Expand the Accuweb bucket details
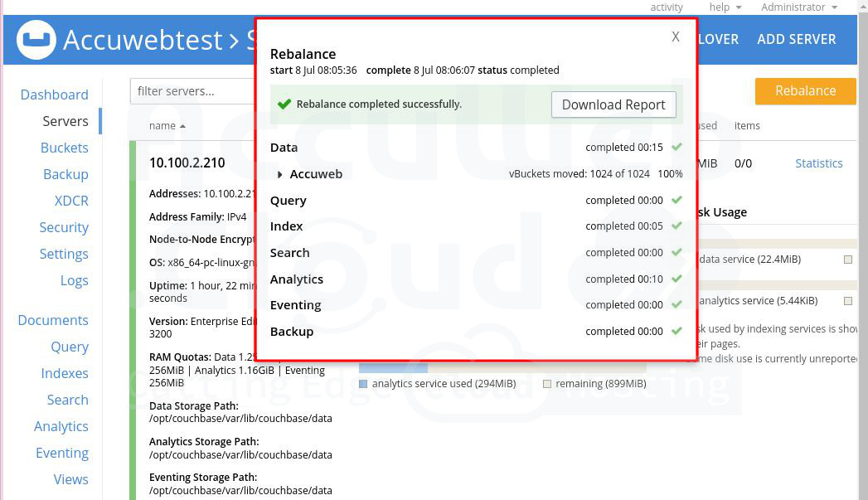Viewport: 868px width, 500px height. tap(280, 174)
